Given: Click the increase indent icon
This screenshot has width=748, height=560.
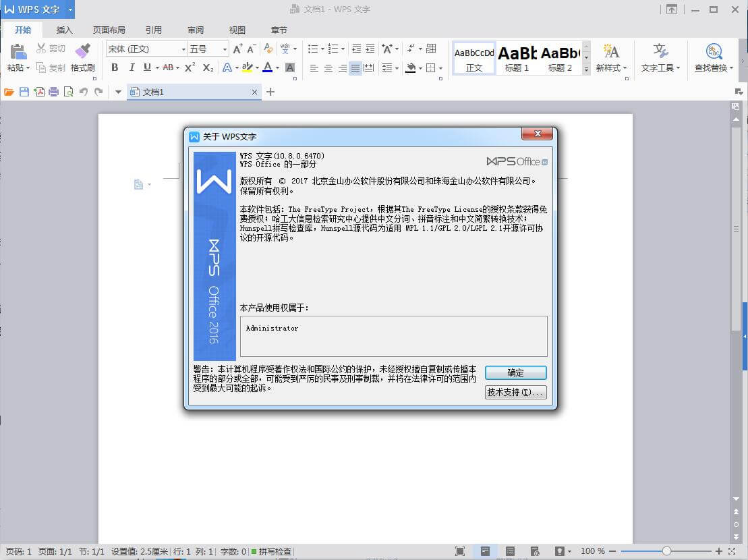Looking at the screenshot, I should click(370, 49).
